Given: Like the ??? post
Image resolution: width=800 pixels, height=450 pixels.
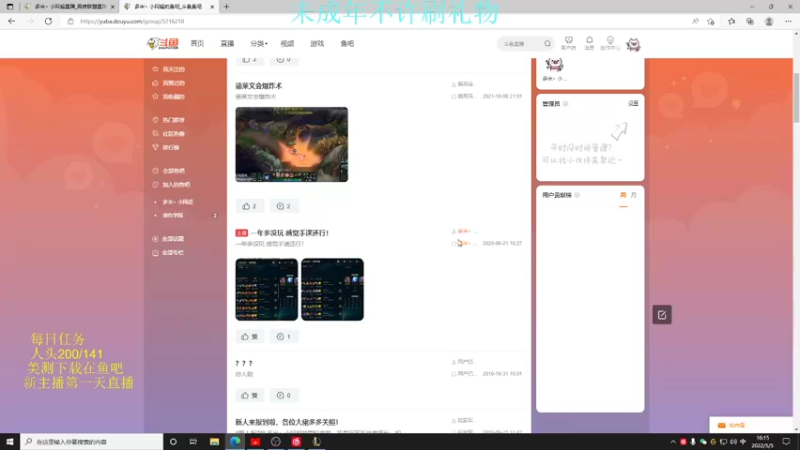Looking at the screenshot, I should pos(249,395).
